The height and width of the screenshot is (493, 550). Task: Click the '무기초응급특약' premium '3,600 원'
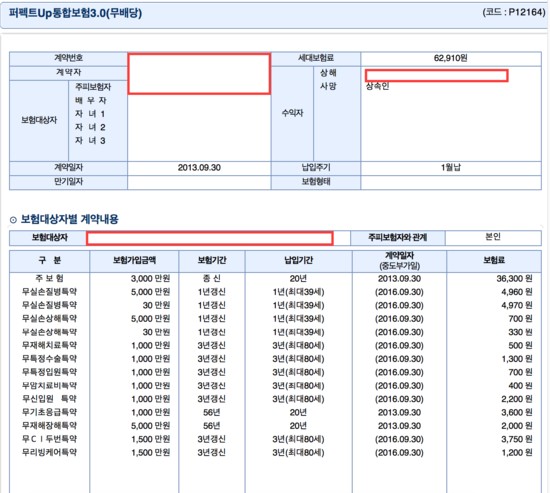[517, 412]
